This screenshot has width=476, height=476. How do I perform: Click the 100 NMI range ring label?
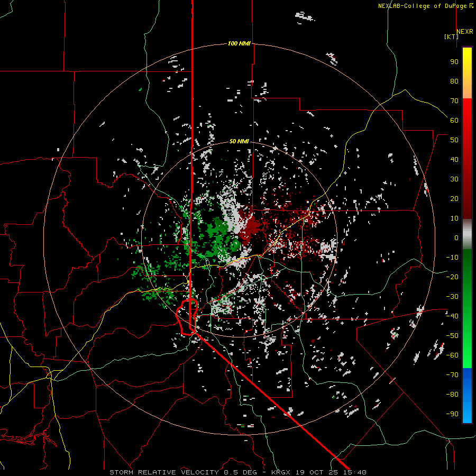(x=239, y=44)
